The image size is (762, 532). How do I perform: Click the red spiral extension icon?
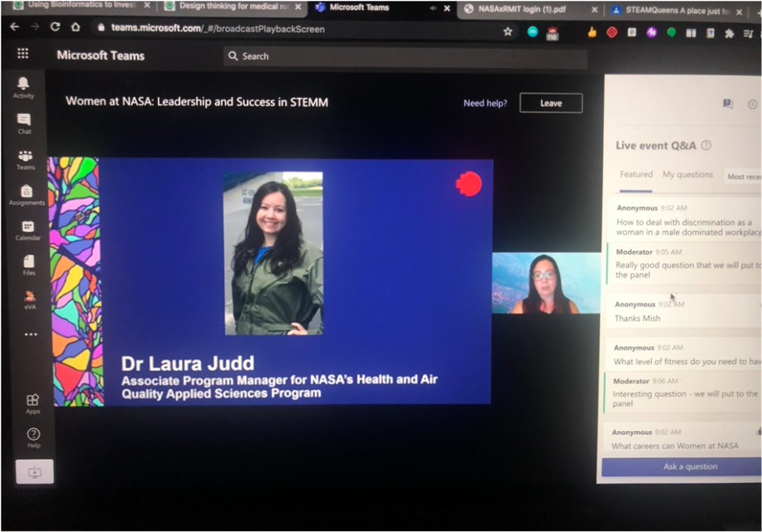(612, 32)
